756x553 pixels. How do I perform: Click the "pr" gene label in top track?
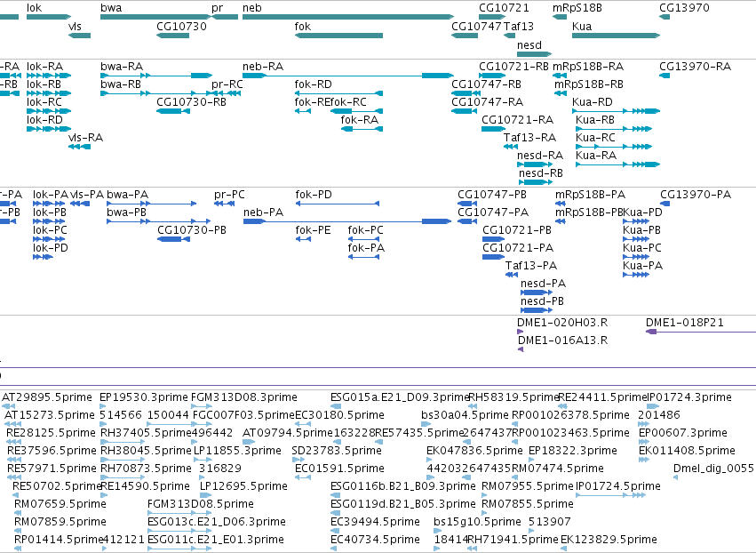click(x=218, y=8)
